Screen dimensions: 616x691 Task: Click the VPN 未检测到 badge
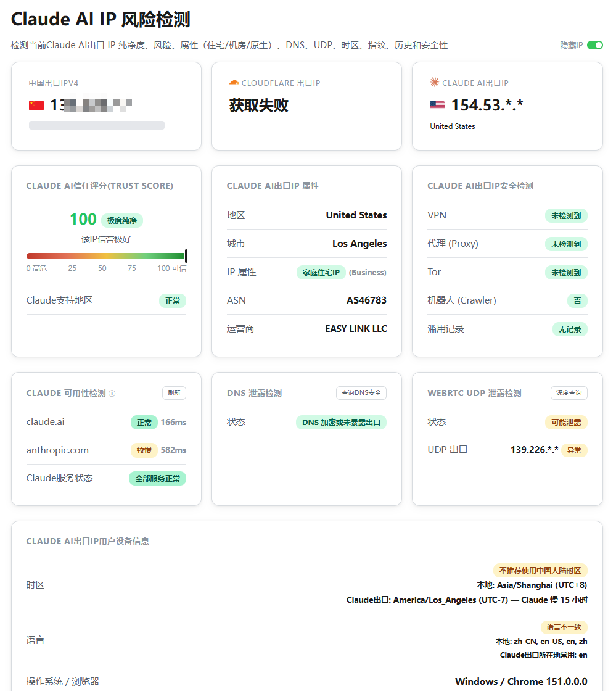(x=566, y=215)
